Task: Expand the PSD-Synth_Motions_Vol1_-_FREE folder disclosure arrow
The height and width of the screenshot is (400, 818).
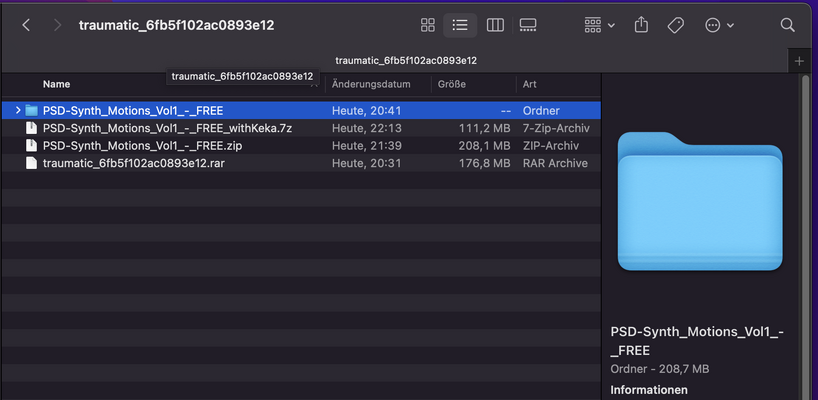Action: click(x=18, y=111)
